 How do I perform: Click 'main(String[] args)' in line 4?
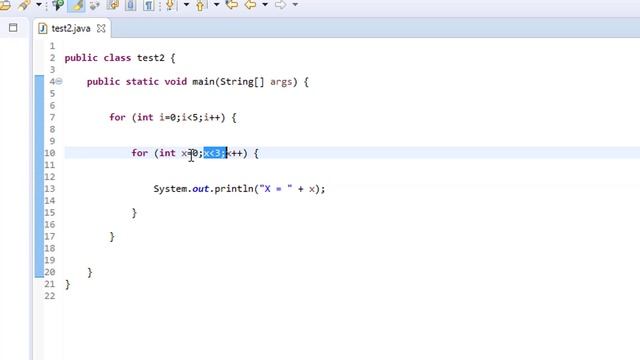244,82
